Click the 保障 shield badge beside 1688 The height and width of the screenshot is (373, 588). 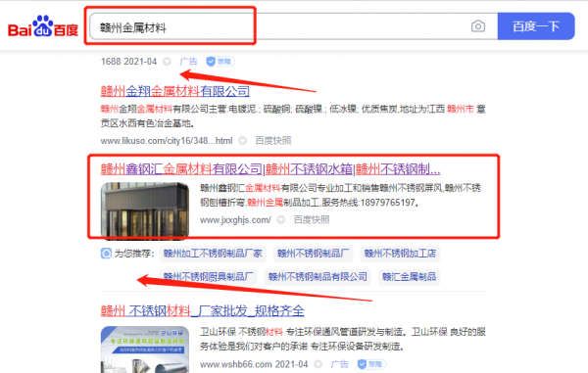[220, 62]
